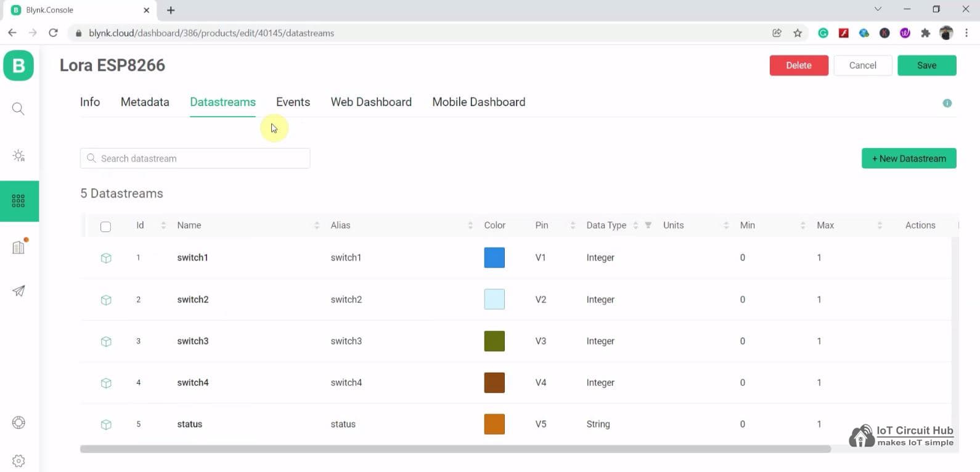Click the cube icon for switch1 row
This screenshot has width=980, height=472.
(x=106, y=258)
